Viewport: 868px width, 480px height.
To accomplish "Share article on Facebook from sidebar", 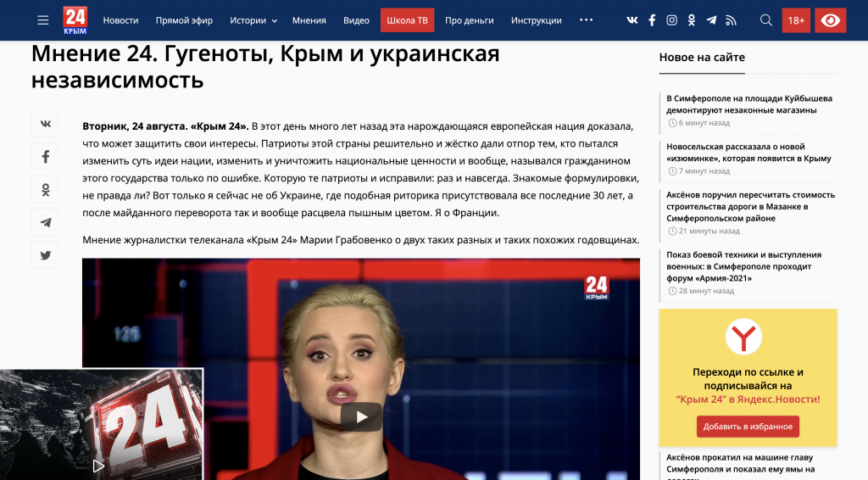I will (x=46, y=157).
